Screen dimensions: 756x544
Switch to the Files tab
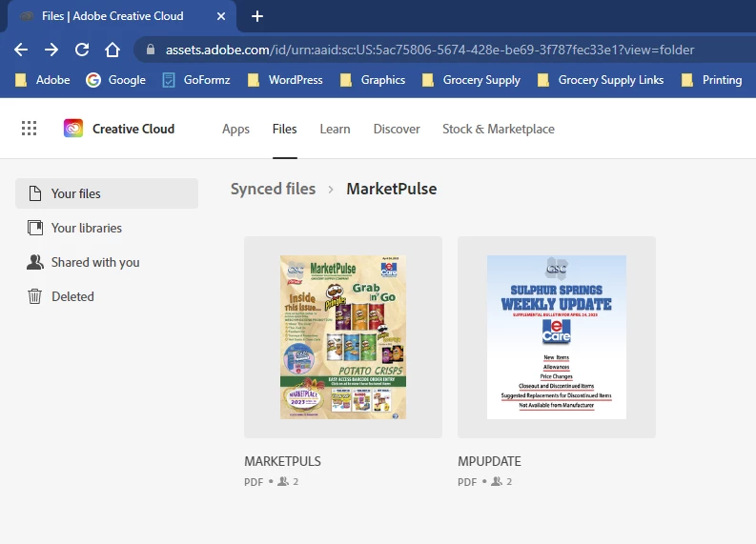click(284, 130)
